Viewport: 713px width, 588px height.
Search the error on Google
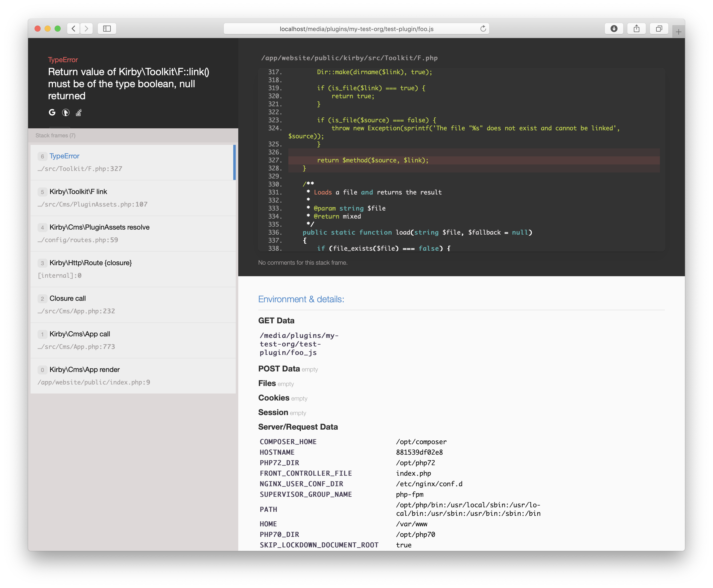tap(52, 112)
